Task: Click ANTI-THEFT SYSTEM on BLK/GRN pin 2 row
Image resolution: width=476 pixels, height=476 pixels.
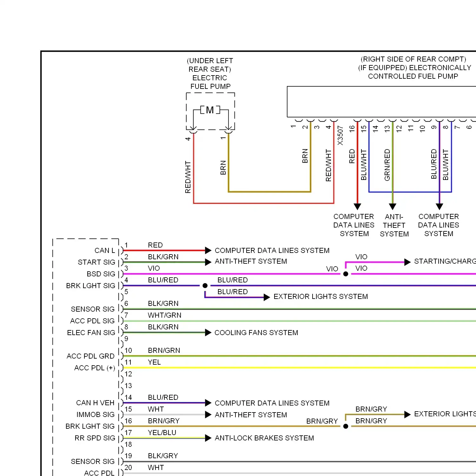Action: tap(251, 261)
